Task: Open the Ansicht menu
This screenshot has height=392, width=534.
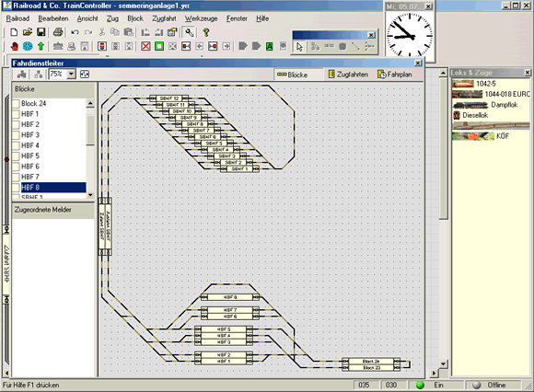Action: (x=87, y=18)
